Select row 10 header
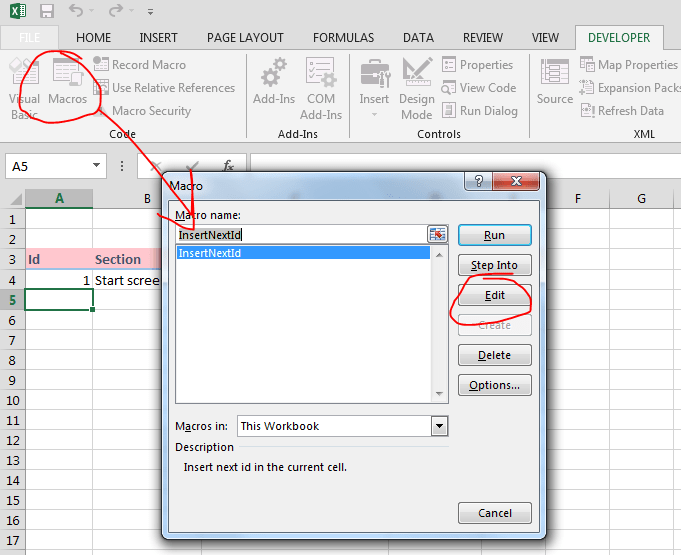 pos(12,400)
